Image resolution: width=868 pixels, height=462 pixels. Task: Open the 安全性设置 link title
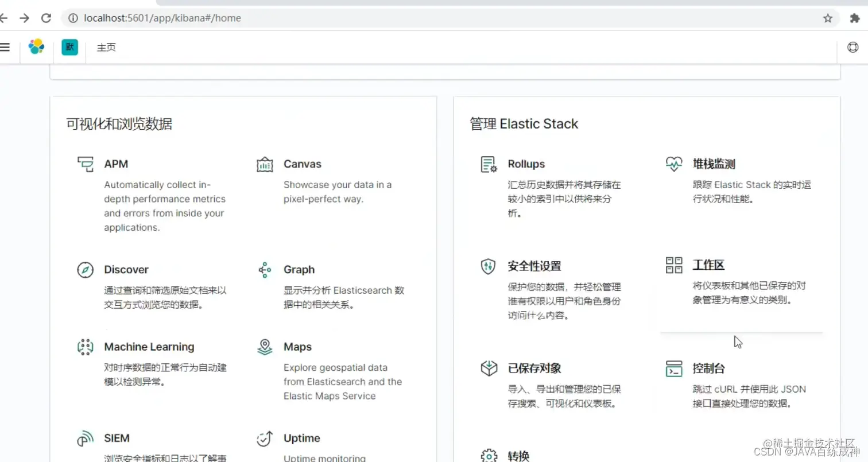[534, 266]
